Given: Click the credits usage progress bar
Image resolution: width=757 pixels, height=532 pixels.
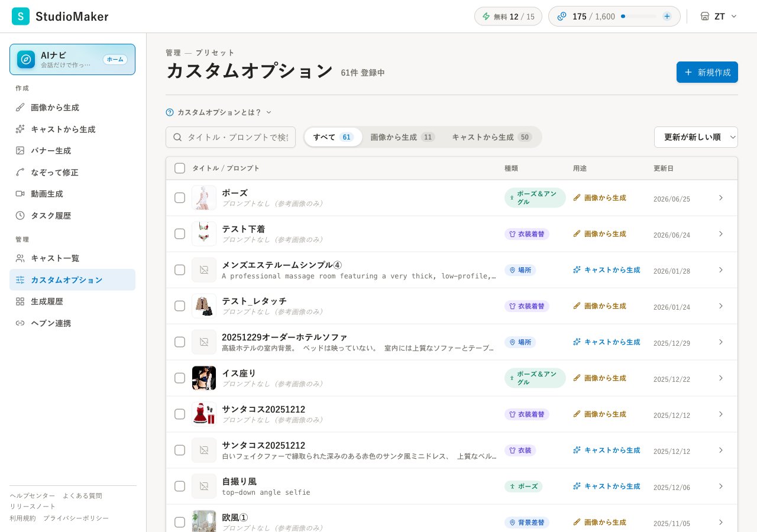Looking at the screenshot, I should coord(639,17).
